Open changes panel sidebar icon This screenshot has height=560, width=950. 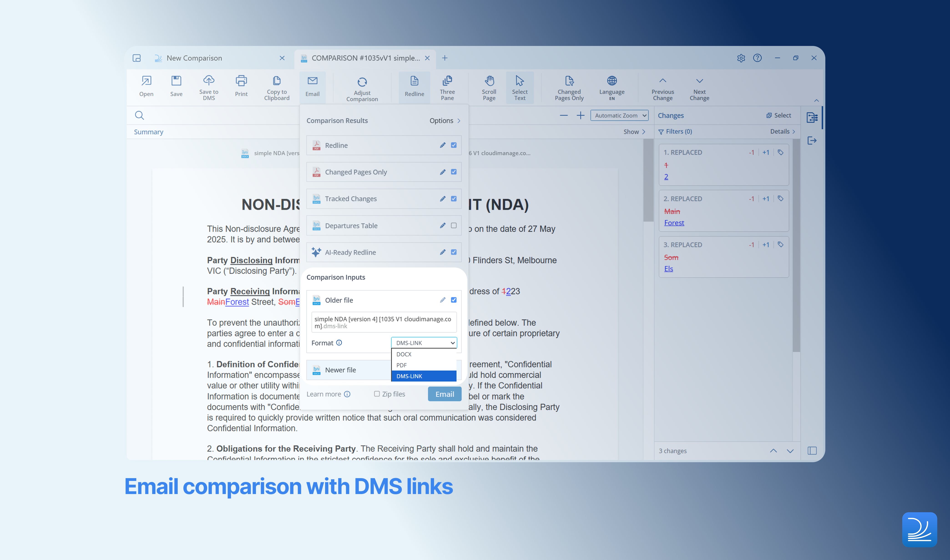[812, 117]
